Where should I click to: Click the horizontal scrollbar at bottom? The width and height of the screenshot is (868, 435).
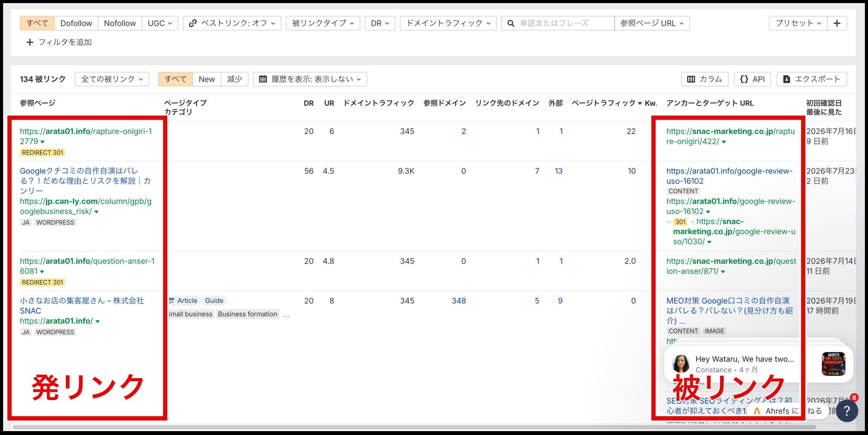click(414, 427)
